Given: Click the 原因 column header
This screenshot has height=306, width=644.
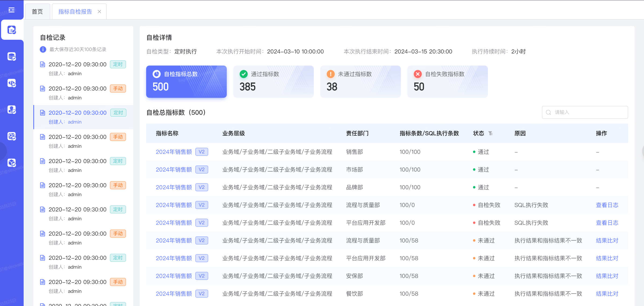Looking at the screenshot, I should point(520,133).
